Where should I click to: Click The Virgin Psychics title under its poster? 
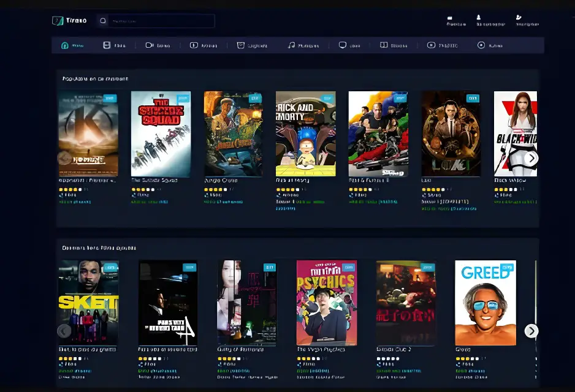pyautogui.click(x=321, y=350)
